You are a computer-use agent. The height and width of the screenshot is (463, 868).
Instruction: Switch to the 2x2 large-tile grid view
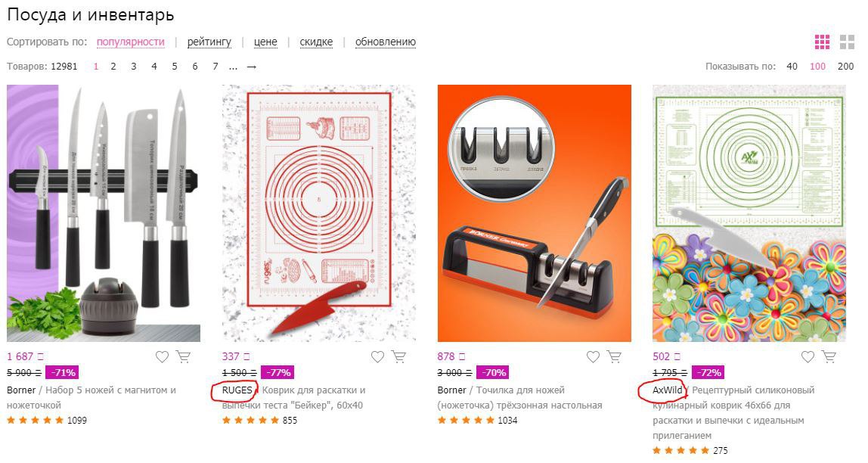pos(847,42)
